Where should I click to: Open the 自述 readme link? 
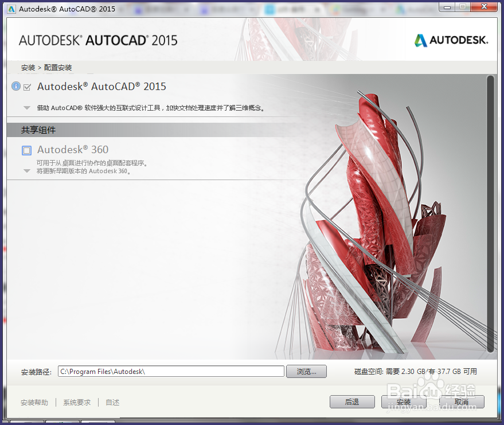point(112,402)
